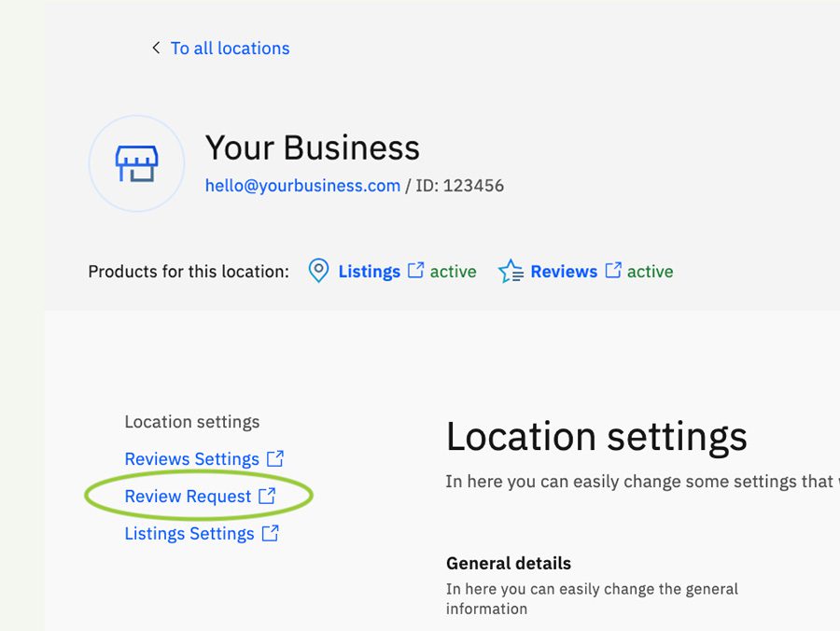The width and height of the screenshot is (840, 631).
Task: Click the active status next to Listings
Action: tap(454, 272)
